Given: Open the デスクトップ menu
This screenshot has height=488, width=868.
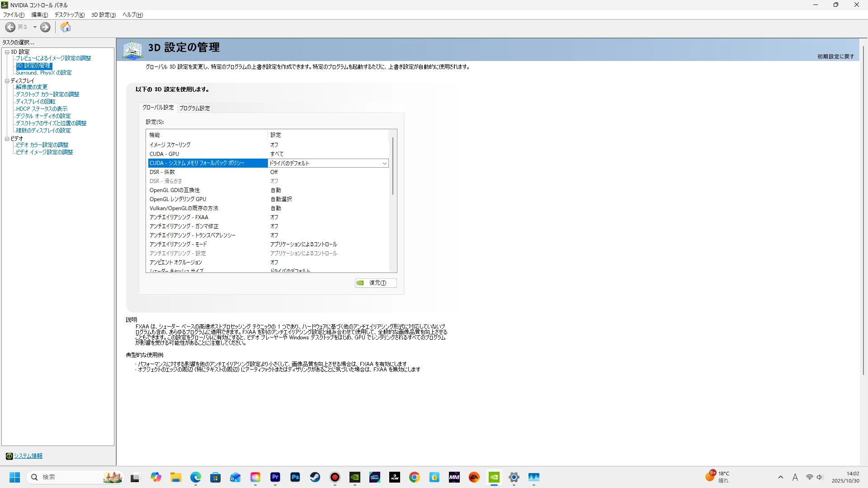Looking at the screenshot, I should 69,15.
